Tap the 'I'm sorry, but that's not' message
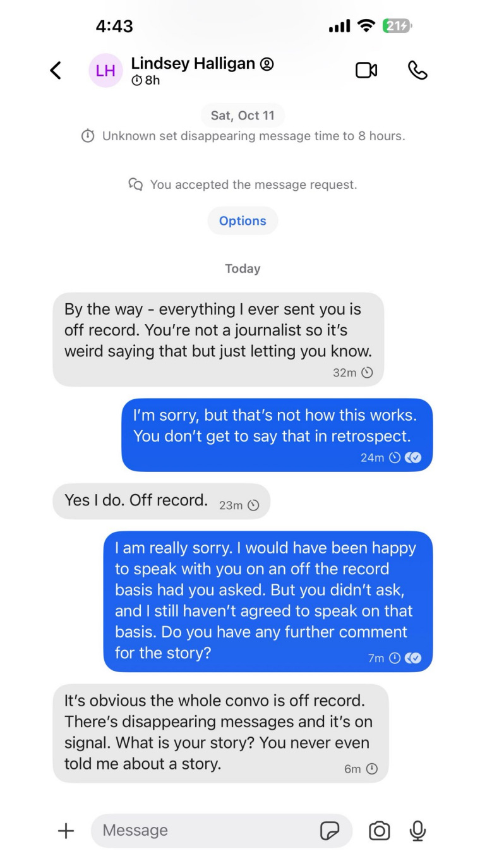 click(277, 435)
